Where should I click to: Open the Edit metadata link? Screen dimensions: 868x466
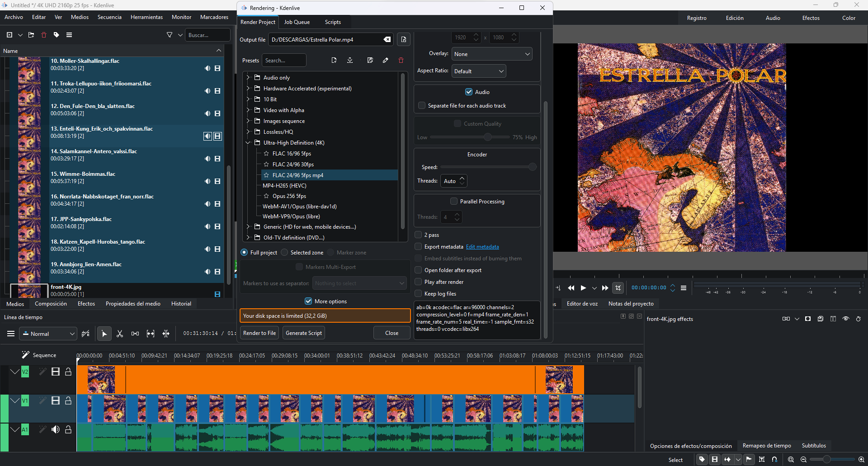click(x=482, y=247)
